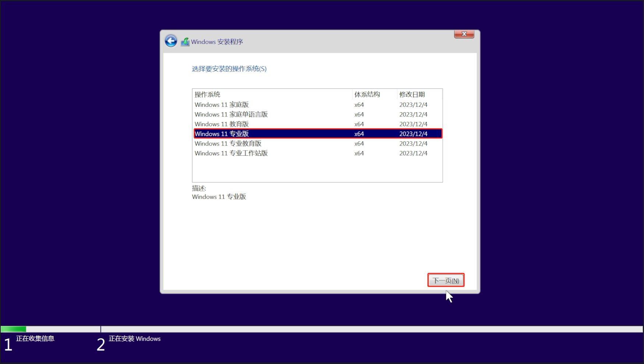644x364 pixels.
Task: Click the 操作系统 column header
Action: click(272, 95)
